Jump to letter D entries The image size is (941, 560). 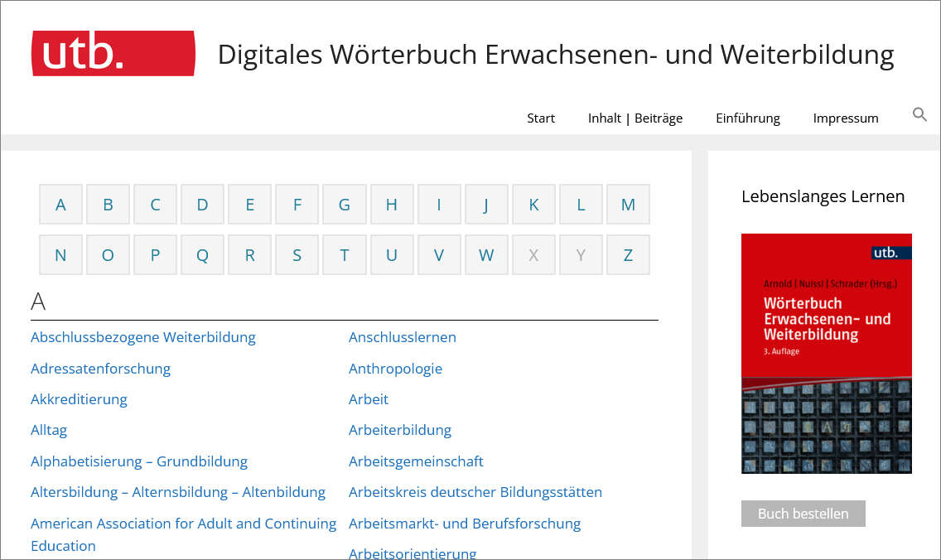(202, 205)
